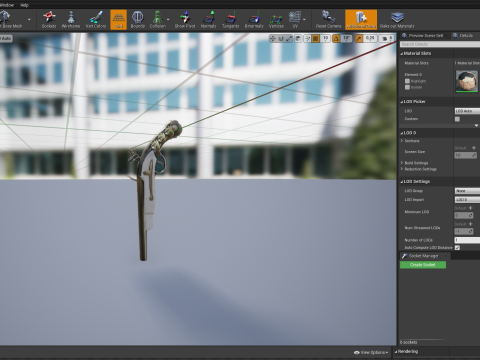Check the Highlight checkbox for Element 0

407,81
